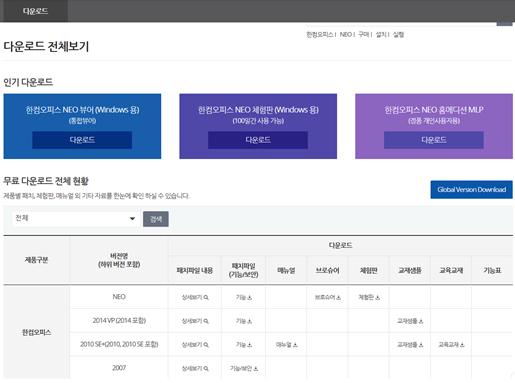The height and width of the screenshot is (383, 515).
Task: Click the 설치 keyword link
Action: pyautogui.click(x=381, y=34)
